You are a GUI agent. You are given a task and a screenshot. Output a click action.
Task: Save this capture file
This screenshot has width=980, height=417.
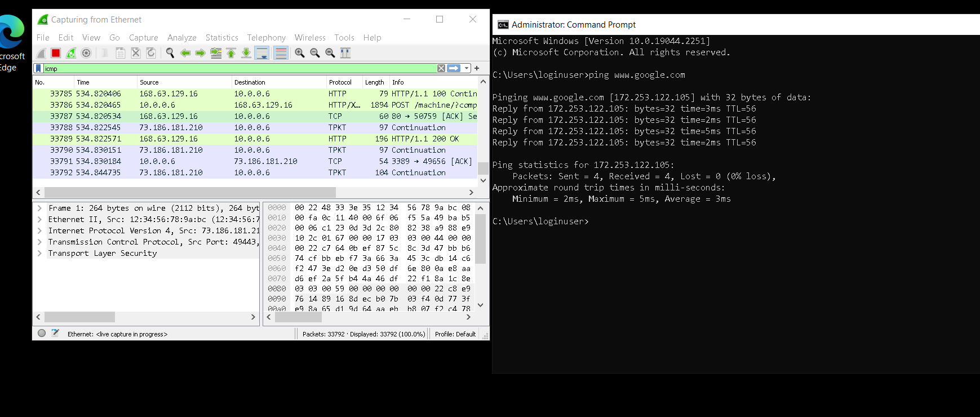[120, 53]
